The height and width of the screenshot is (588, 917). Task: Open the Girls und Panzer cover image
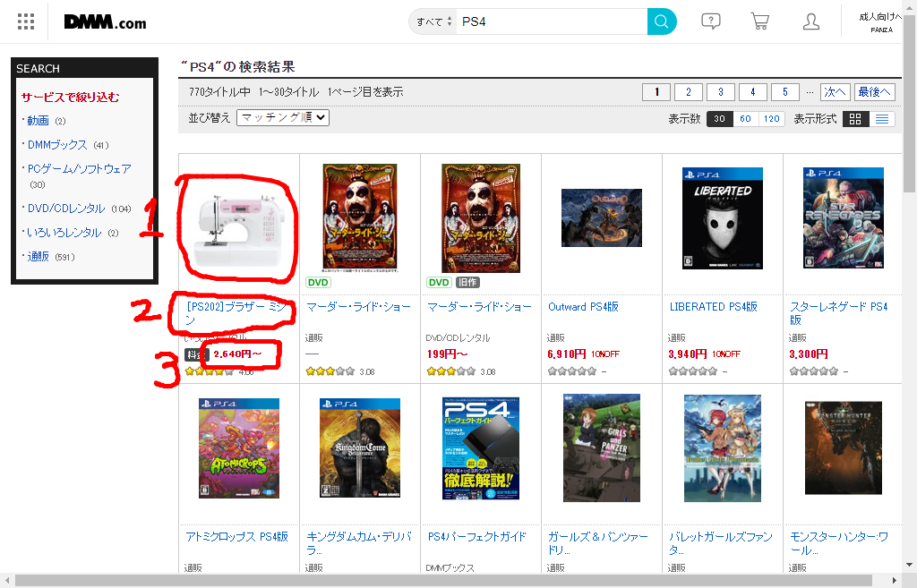601,447
